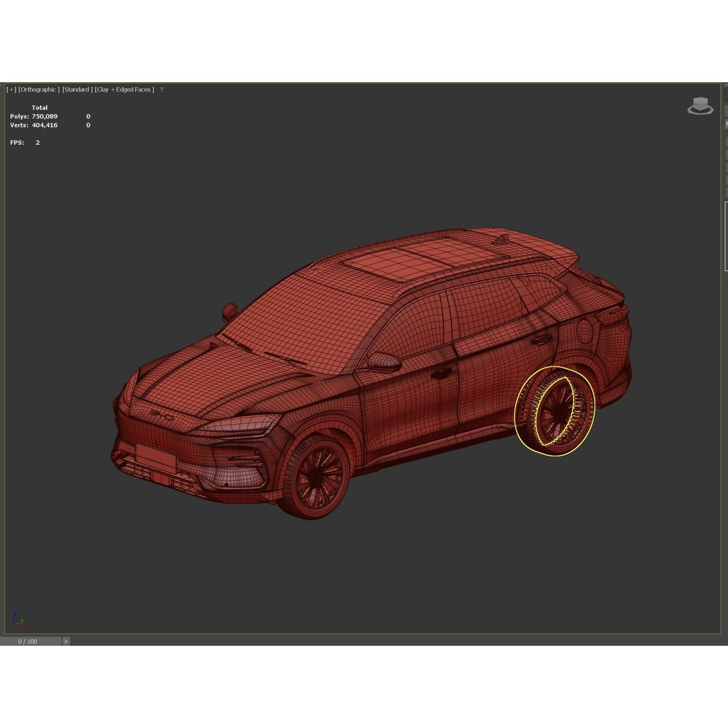Open the Clay + Edged Faces shading menu
This screenshot has height=728, width=728.
pos(125,90)
